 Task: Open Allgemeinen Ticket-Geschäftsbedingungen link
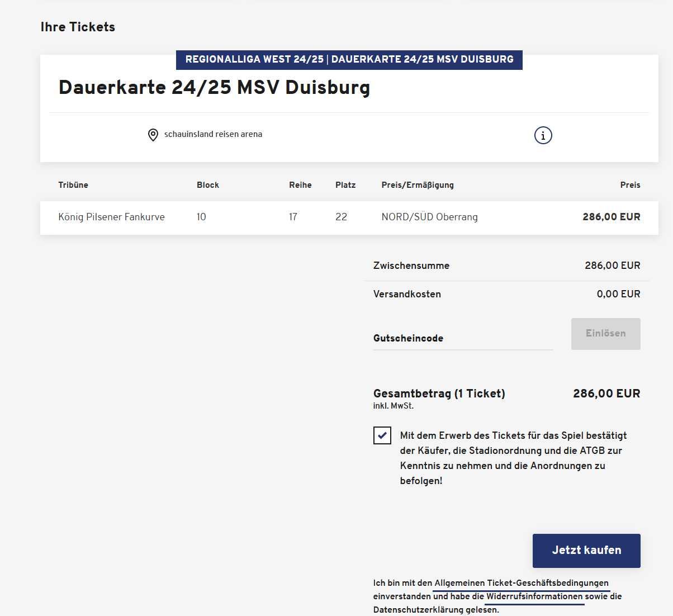tap(522, 583)
